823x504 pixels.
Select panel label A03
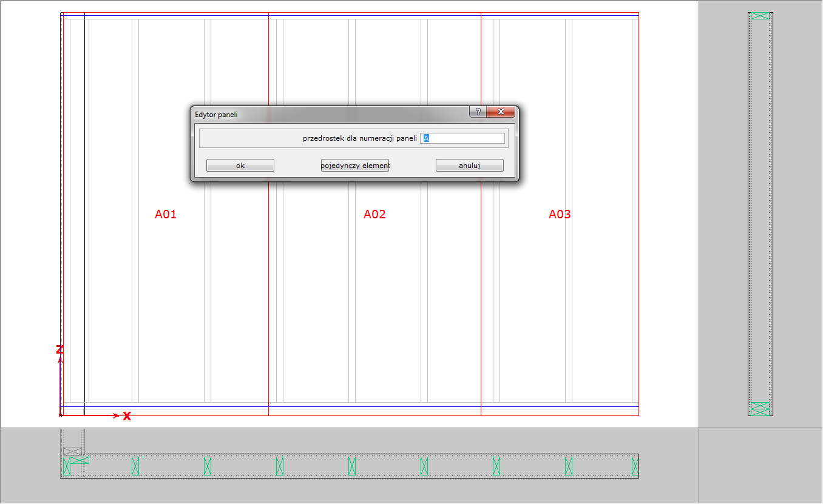click(x=560, y=214)
